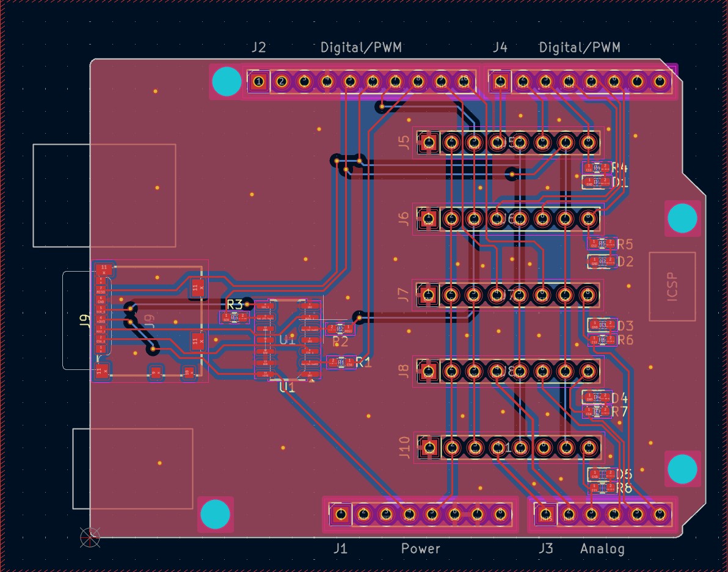Select the R5 resistor label
This screenshot has height=572, width=728.
click(x=625, y=245)
